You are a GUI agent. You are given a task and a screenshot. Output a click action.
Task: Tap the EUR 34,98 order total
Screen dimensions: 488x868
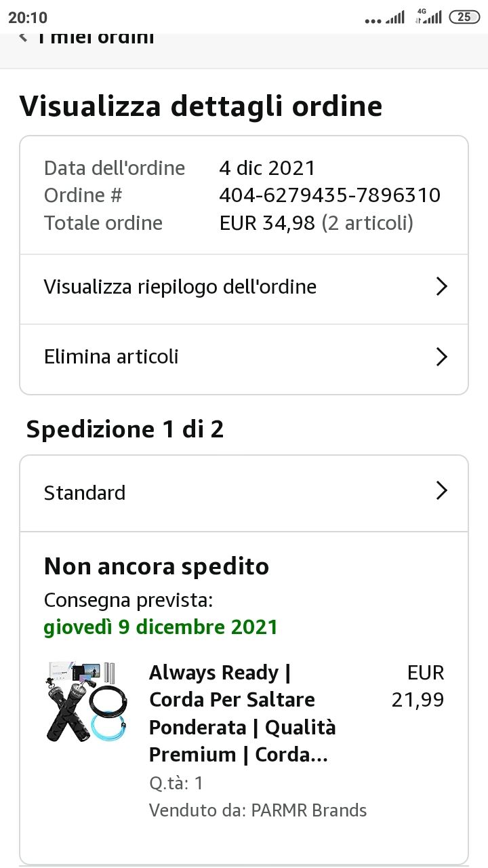(268, 223)
